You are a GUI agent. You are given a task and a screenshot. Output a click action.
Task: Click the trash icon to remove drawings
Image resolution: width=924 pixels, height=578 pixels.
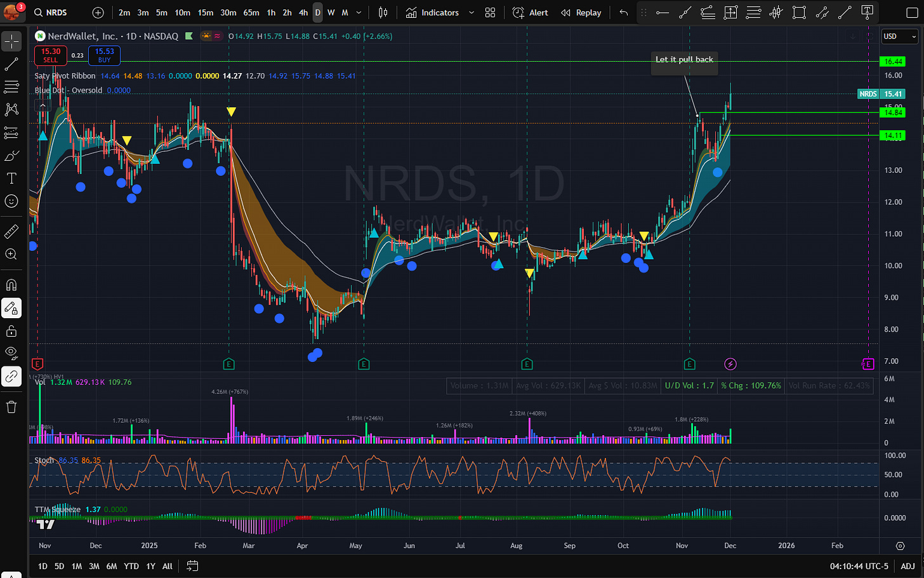click(x=11, y=407)
